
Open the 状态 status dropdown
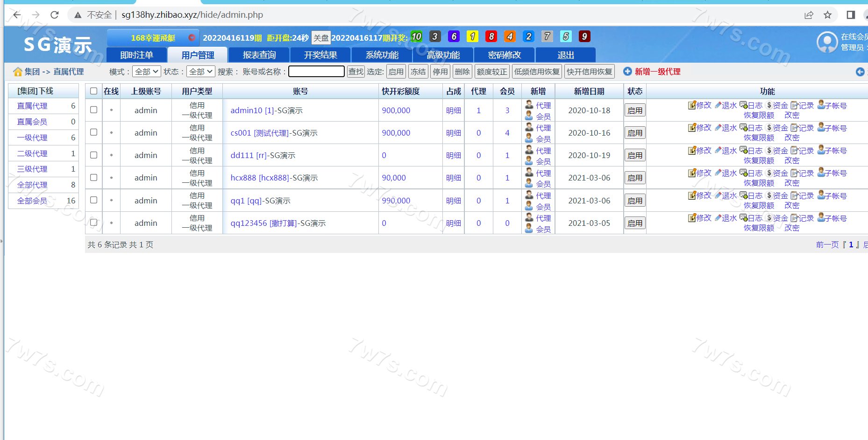(x=201, y=72)
